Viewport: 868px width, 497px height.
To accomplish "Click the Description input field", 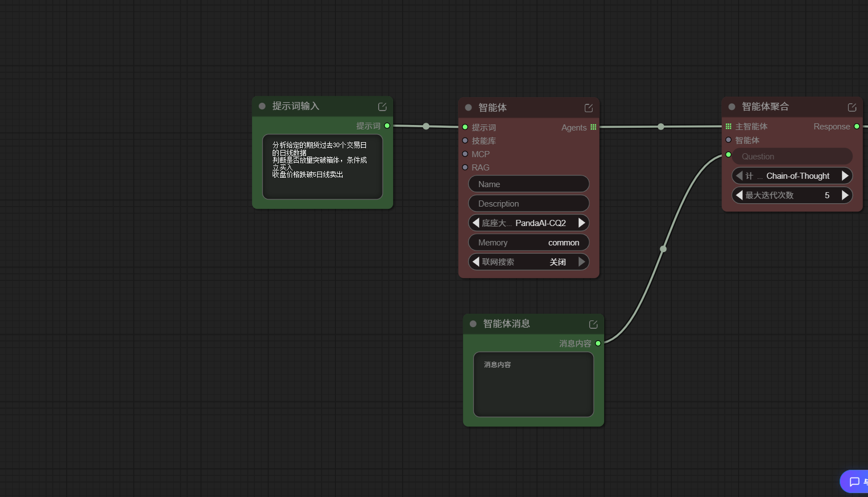I will click(528, 203).
